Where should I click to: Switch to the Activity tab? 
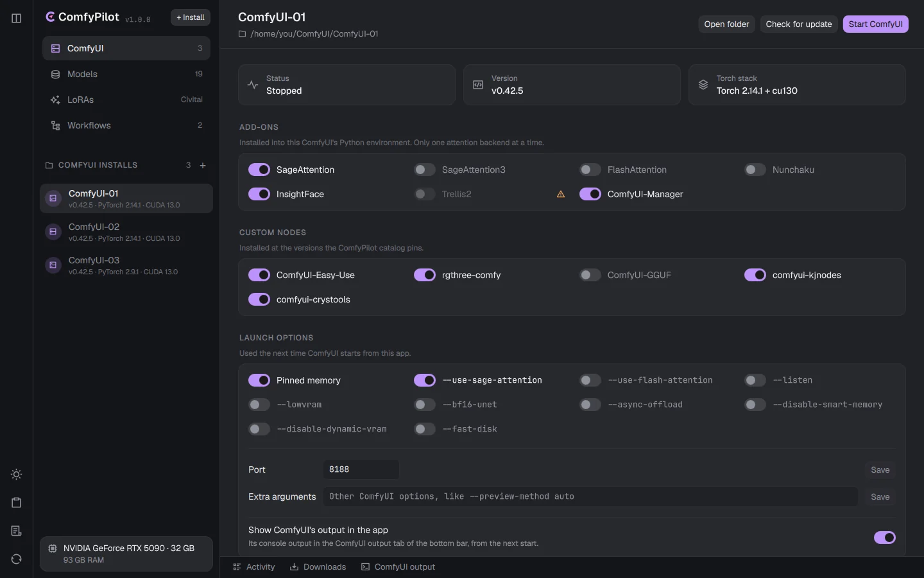point(254,567)
